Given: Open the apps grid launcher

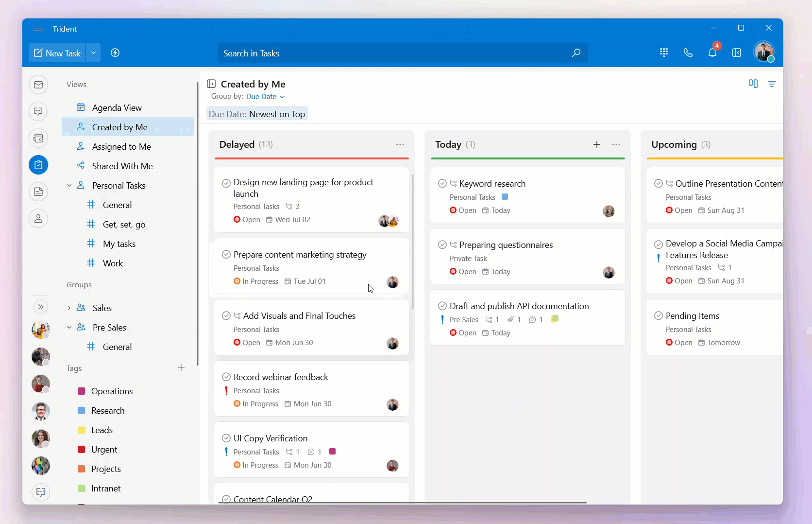Looking at the screenshot, I should (664, 53).
